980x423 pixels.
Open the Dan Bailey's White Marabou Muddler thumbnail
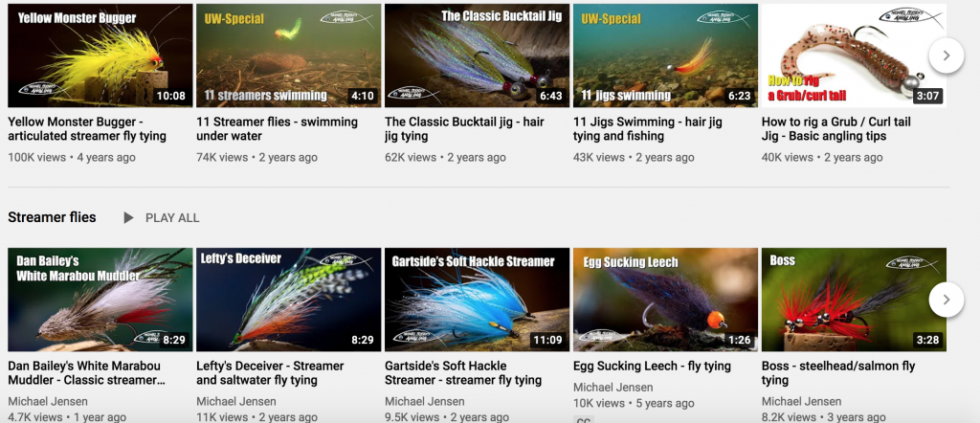coord(100,300)
